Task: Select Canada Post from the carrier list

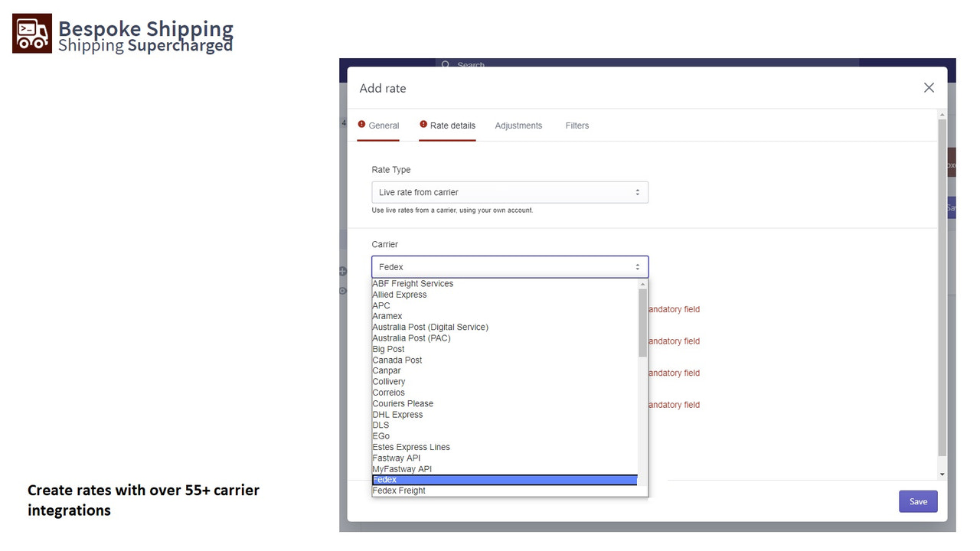Action: pyautogui.click(x=397, y=360)
